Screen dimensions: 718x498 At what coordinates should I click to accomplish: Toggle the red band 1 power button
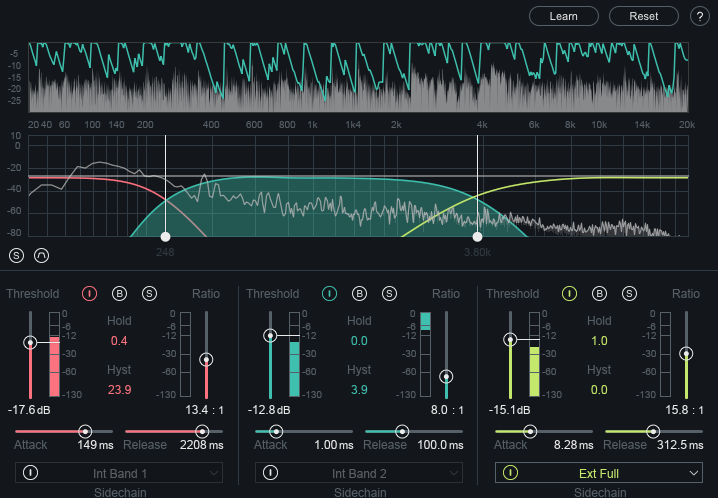tap(89, 294)
